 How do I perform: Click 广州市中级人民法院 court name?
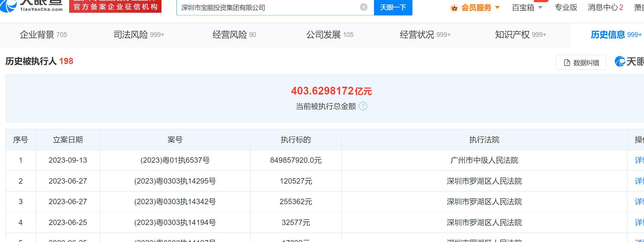(x=484, y=160)
